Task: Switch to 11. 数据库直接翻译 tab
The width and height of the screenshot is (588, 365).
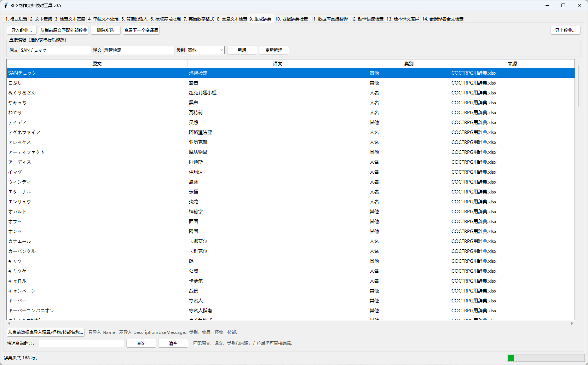Action: click(x=329, y=19)
